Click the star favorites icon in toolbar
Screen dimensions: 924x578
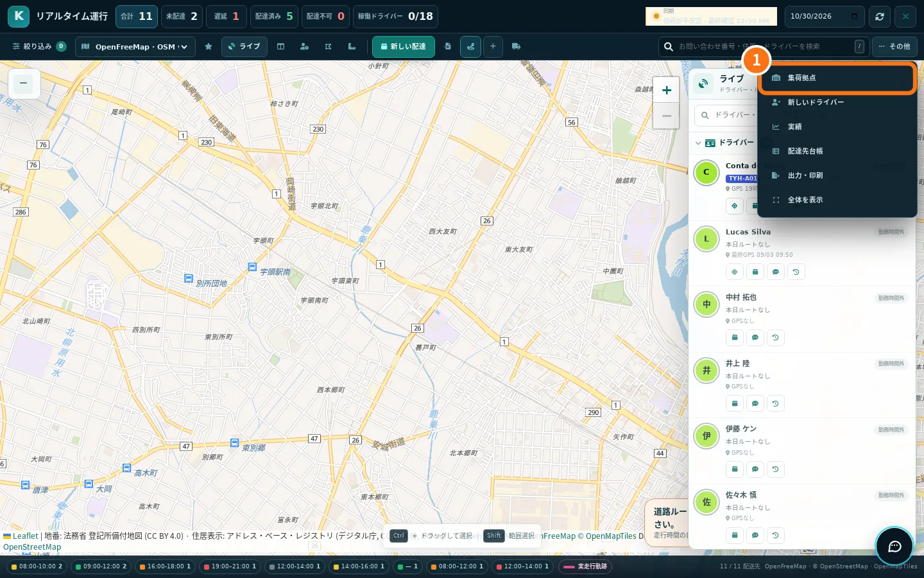(x=209, y=47)
